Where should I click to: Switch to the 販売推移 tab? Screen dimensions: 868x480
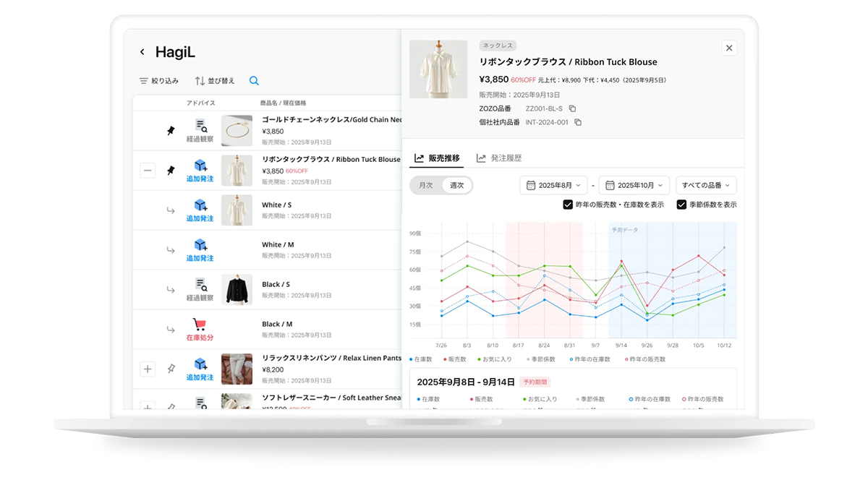point(437,158)
